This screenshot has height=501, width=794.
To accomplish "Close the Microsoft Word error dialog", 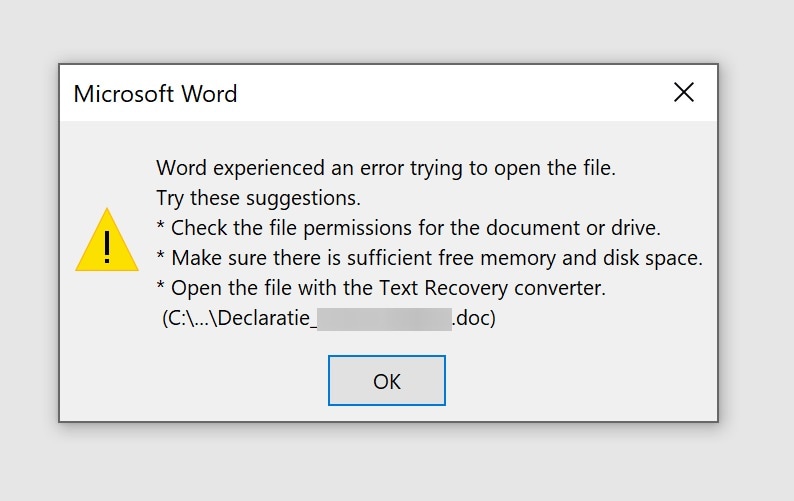I will click(x=684, y=93).
